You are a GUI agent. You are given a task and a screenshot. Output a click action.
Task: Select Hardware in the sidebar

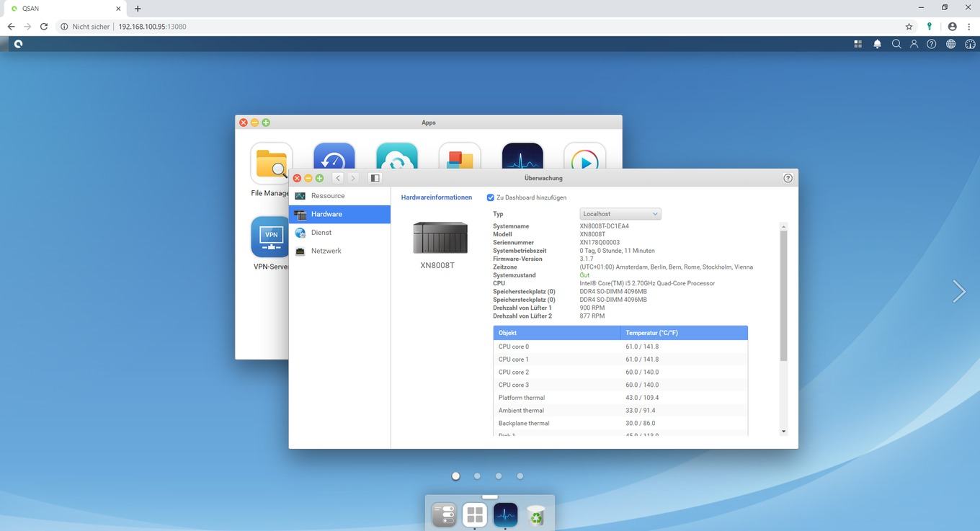point(339,214)
